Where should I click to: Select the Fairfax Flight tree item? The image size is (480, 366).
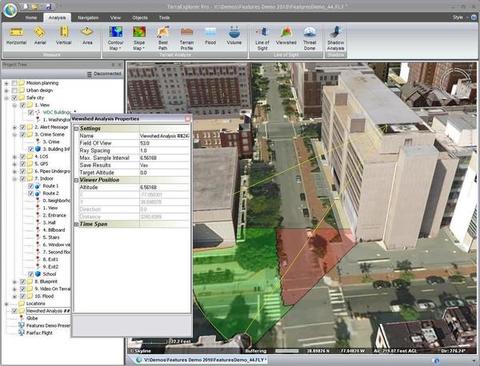pyautogui.click(x=39, y=333)
